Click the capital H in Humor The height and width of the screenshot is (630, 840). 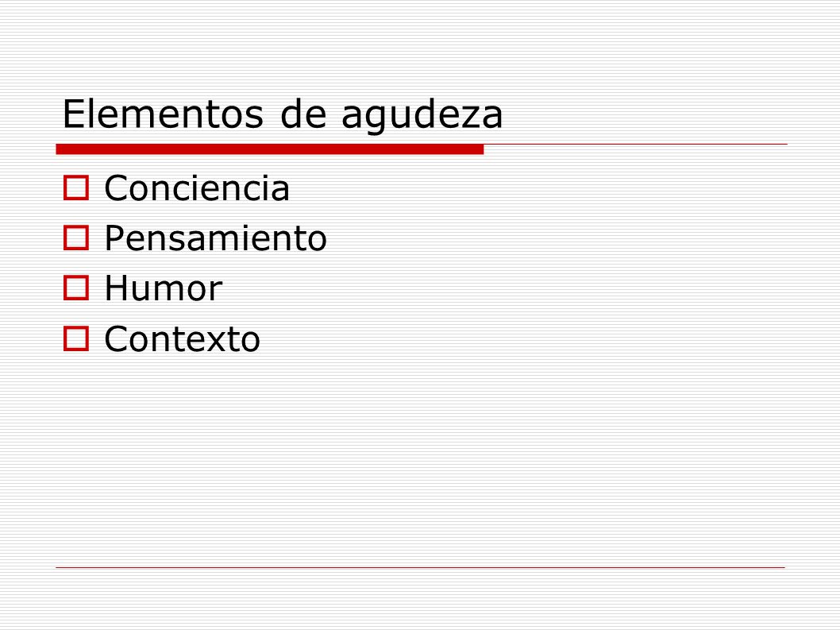117,288
